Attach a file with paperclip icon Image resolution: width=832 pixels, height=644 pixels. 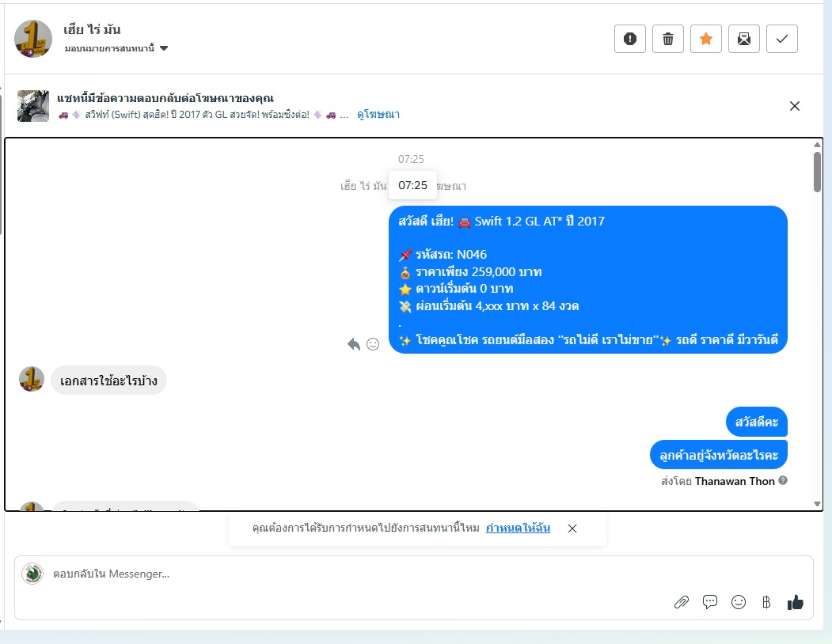point(682,602)
